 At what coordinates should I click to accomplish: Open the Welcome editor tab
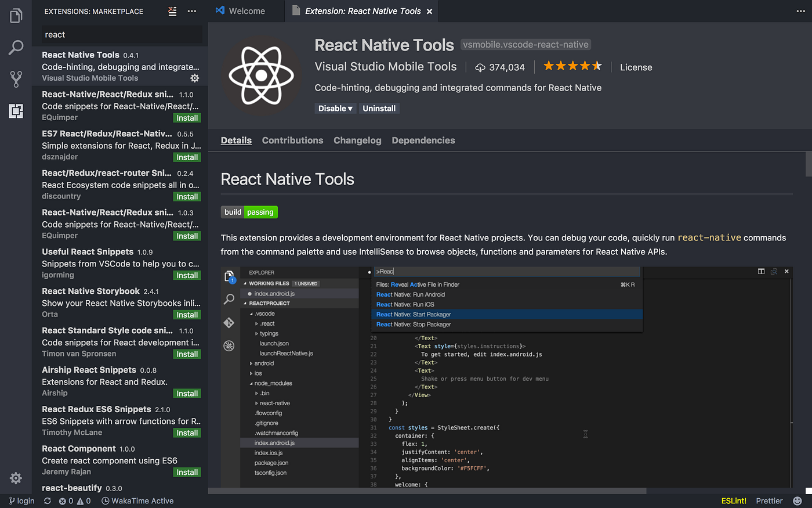(x=241, y=11)
